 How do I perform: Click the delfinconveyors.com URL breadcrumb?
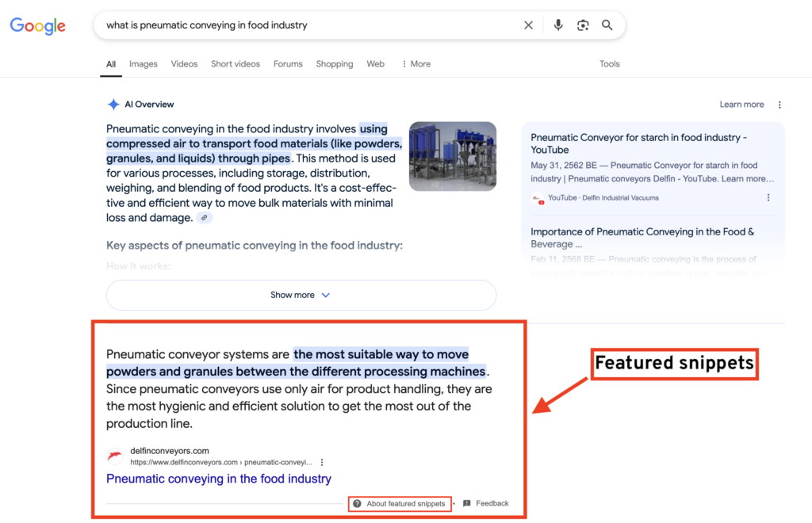pos(221,462)
